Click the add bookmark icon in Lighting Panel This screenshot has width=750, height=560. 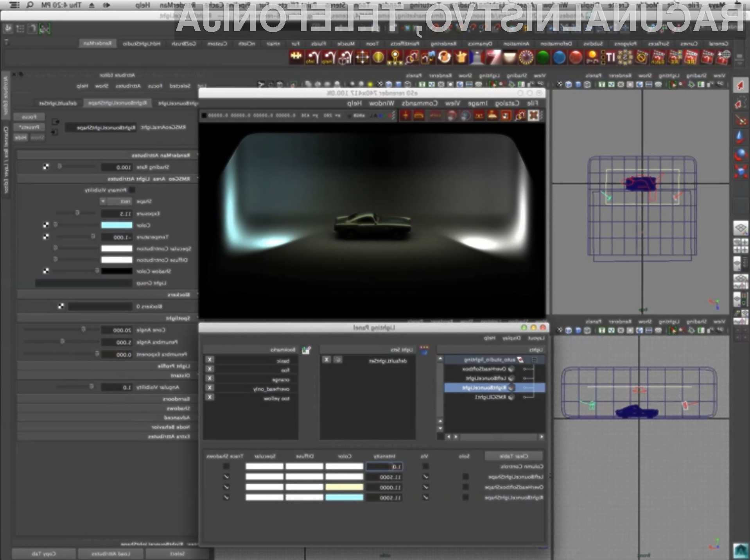tap(307, 350)
